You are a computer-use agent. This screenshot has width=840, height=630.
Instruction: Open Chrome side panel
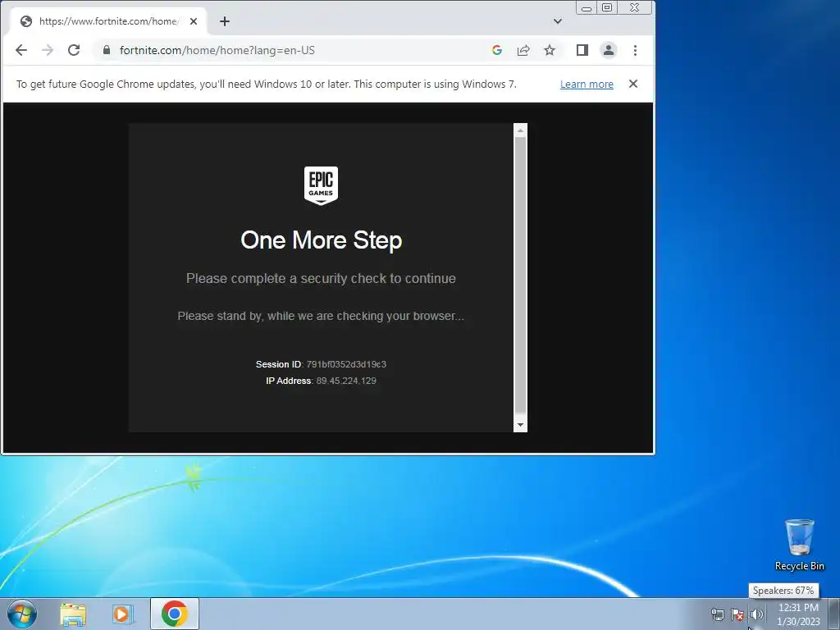coord(582,50)
